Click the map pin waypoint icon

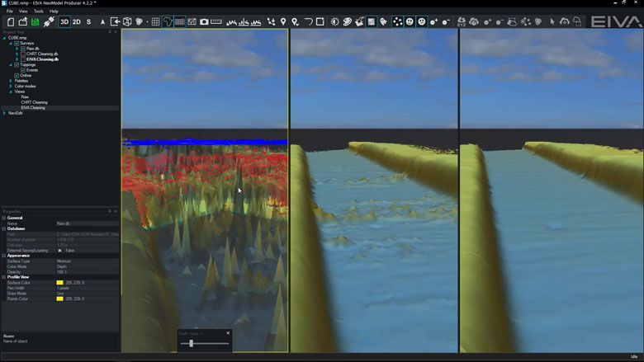coord(283,21)
